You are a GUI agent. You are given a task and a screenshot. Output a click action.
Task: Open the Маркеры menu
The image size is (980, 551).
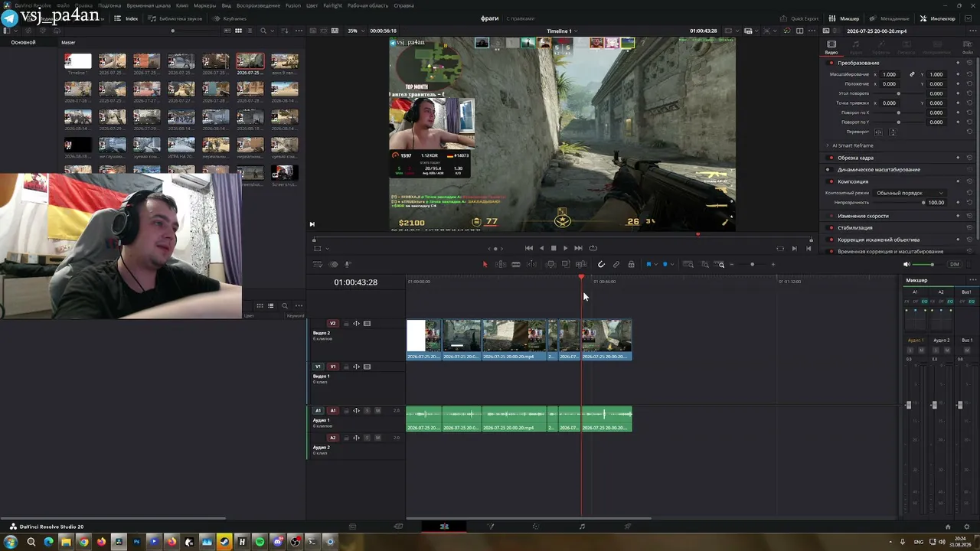[x=204, y=5]
